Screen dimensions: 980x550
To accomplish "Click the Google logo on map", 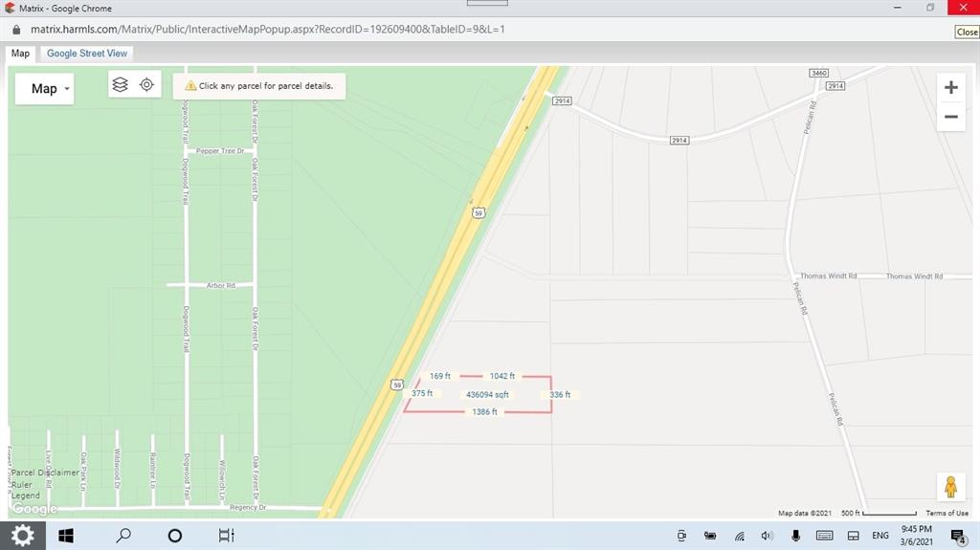I will (34, 509).
